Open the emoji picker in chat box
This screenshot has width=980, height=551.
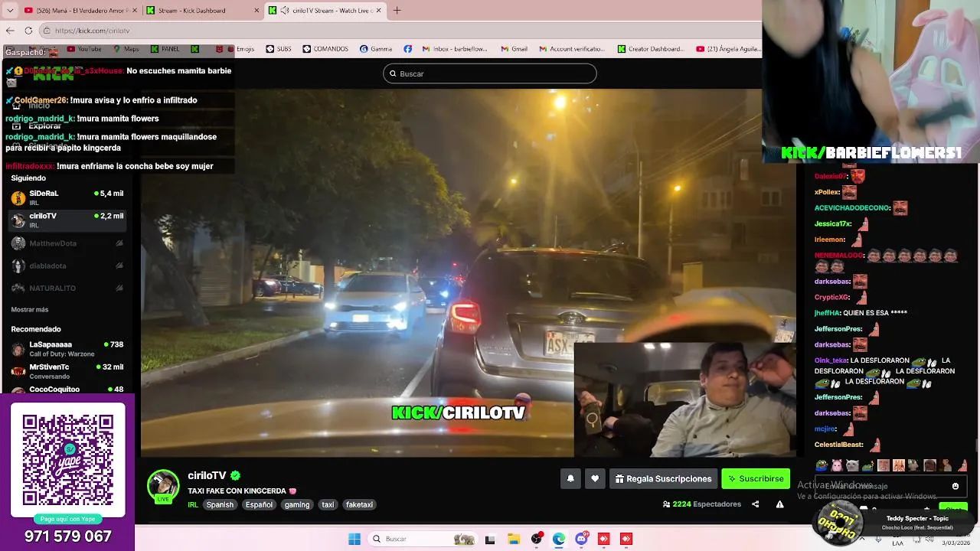click(x=955, y=486)
